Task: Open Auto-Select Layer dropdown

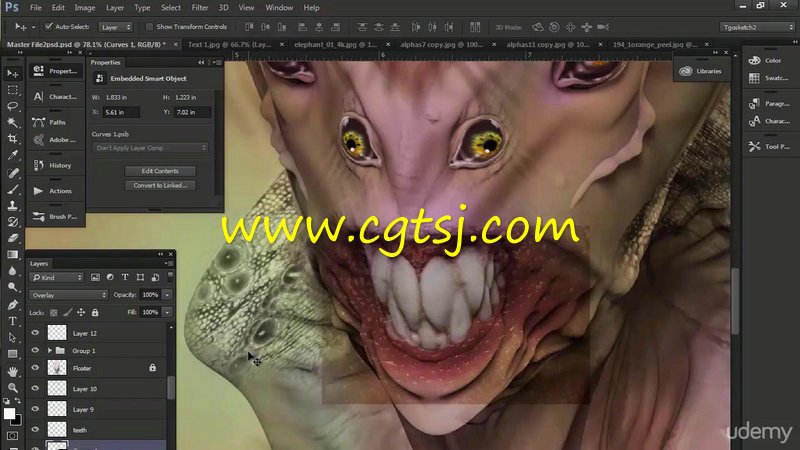Action: [115, 27]
